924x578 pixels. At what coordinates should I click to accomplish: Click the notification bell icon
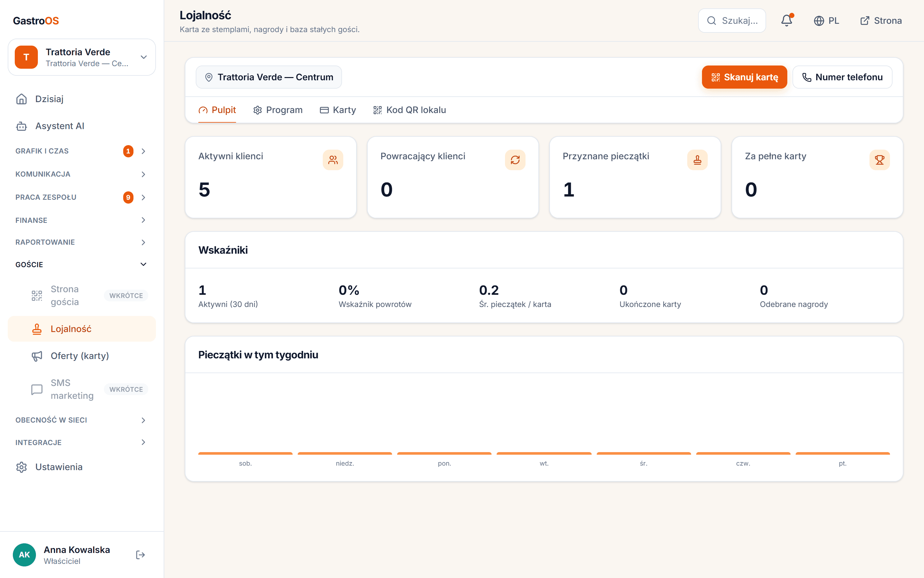pos(787,21)
